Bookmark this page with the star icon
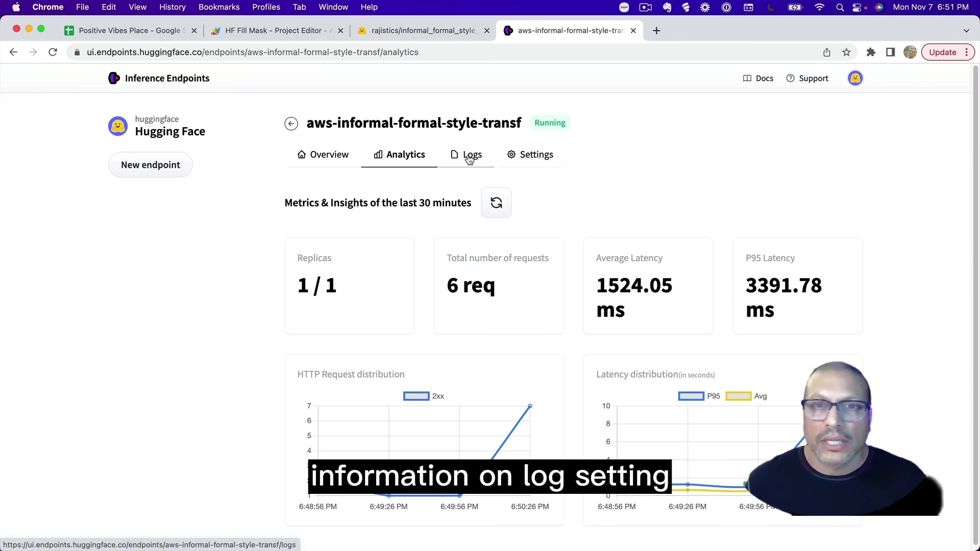This screenshot has width=980, height=551. click(x=846, y=52)
